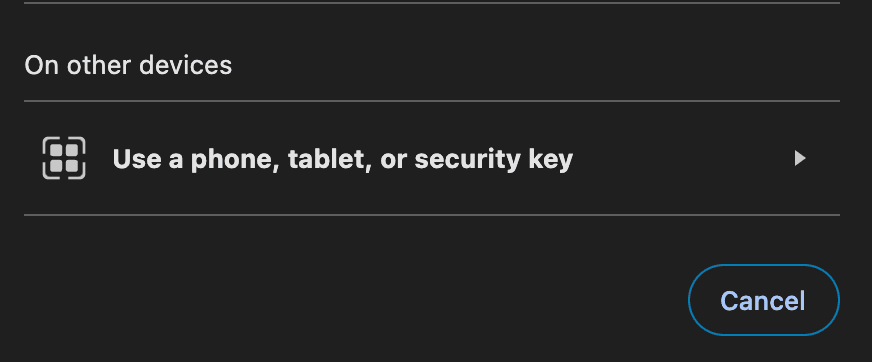Click the 'Cancel' label text
This screenshot has width=872, height=362.
coord(763,301)
